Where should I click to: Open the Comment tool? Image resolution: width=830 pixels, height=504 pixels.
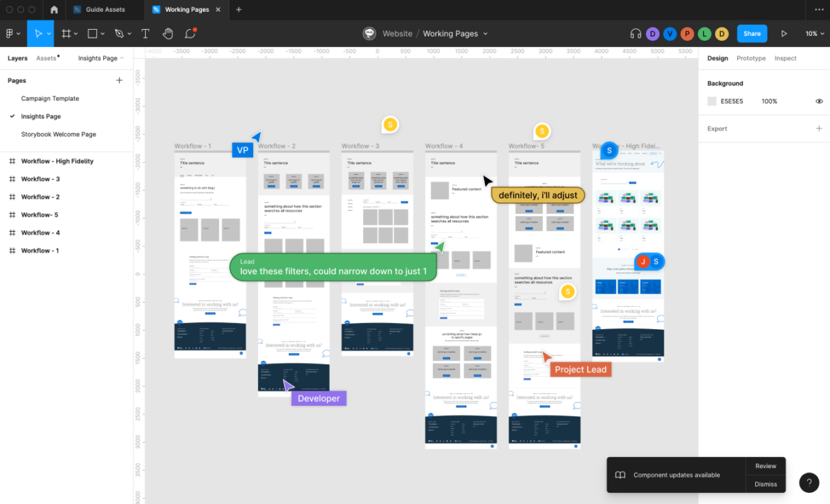[x=190, y=33]
